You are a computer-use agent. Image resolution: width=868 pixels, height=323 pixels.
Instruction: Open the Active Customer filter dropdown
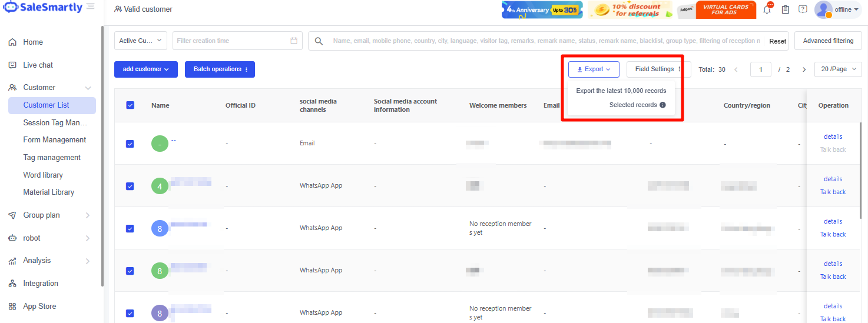141,41
